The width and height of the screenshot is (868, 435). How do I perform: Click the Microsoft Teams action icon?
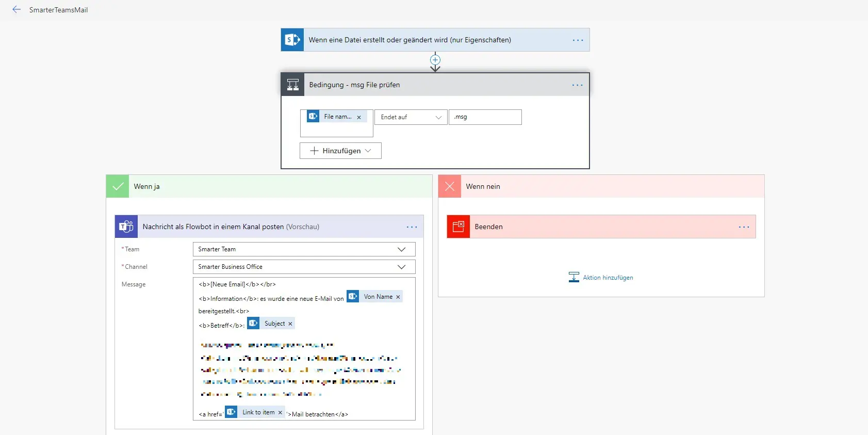[x=126, y=227]
